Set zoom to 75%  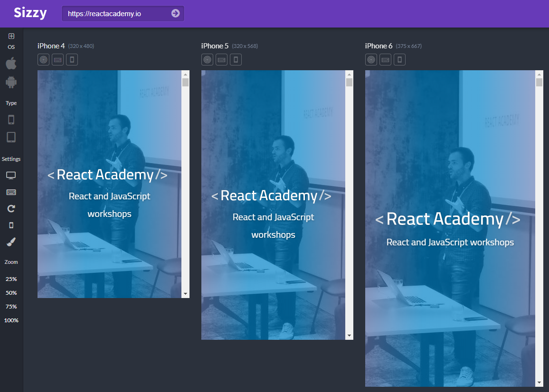point(11,306)
